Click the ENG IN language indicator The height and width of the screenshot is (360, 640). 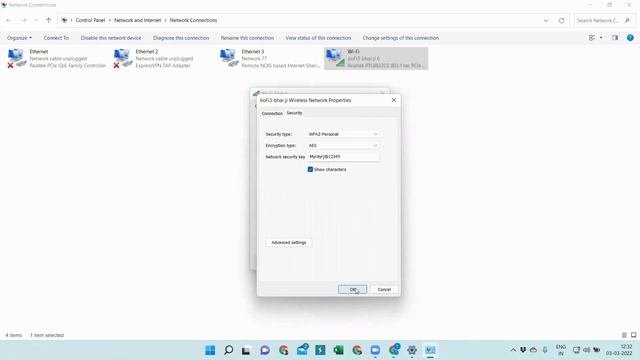(x=561, y=350)
